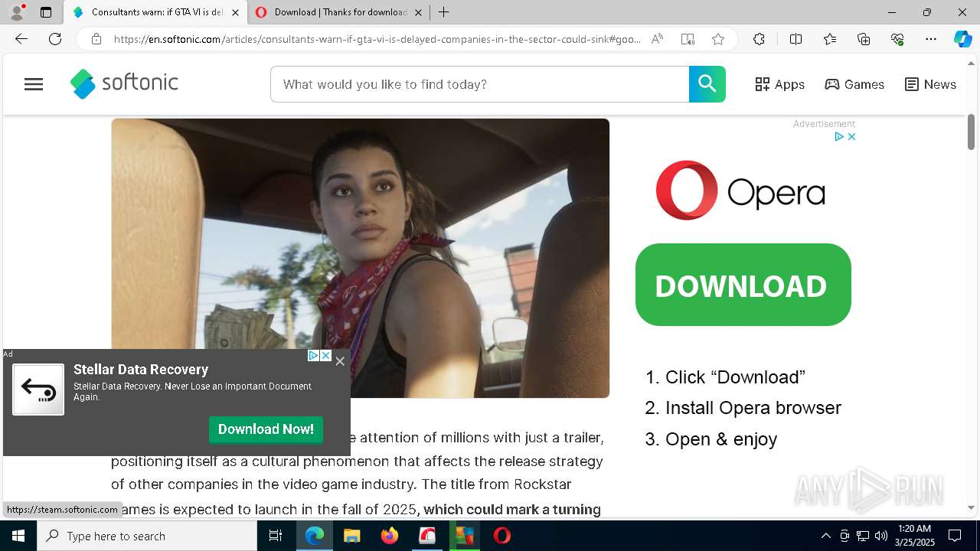980x551 pixels.
Task: Open the network tray icon
Action: (863, 536)
